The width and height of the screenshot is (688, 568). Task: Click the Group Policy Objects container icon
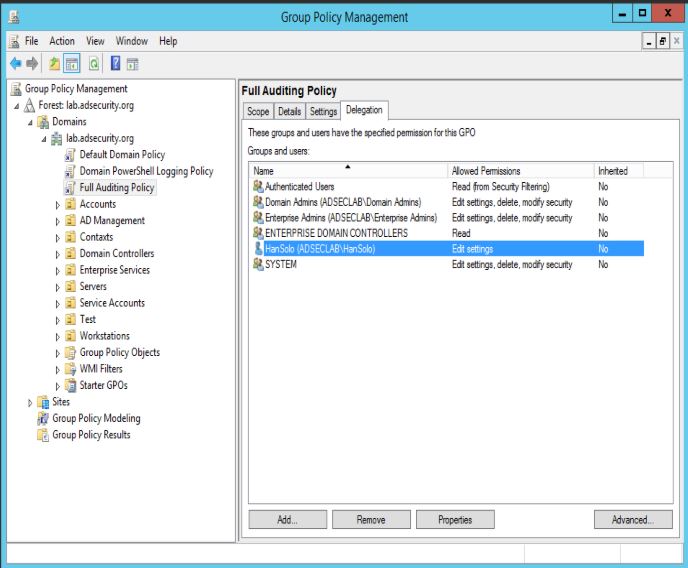[70, 353]
